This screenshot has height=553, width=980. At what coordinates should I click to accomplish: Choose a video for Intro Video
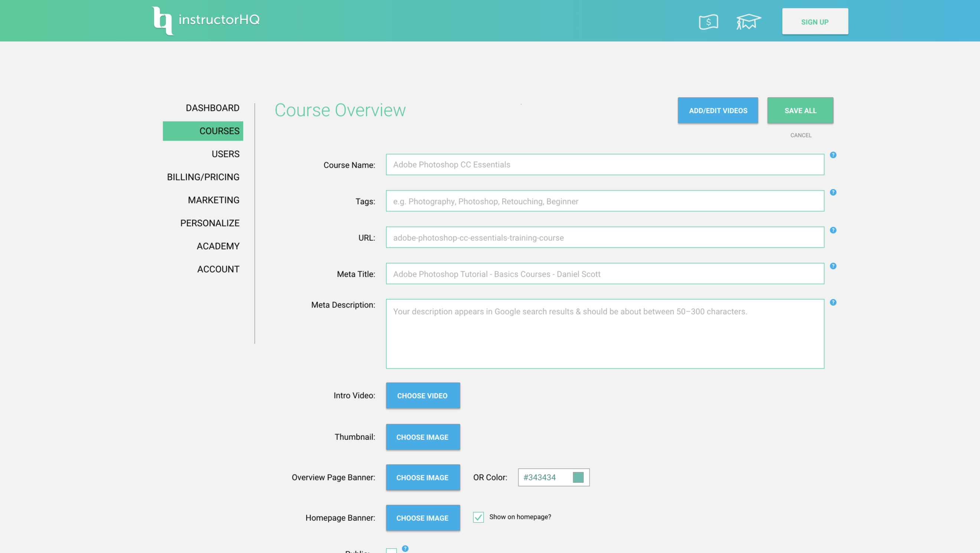(x=423, y=396)
